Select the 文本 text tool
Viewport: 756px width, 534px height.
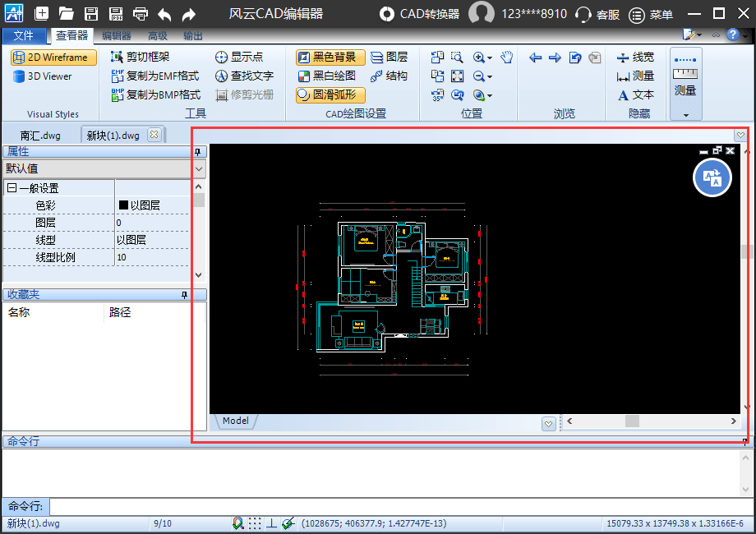coord(635,94)
